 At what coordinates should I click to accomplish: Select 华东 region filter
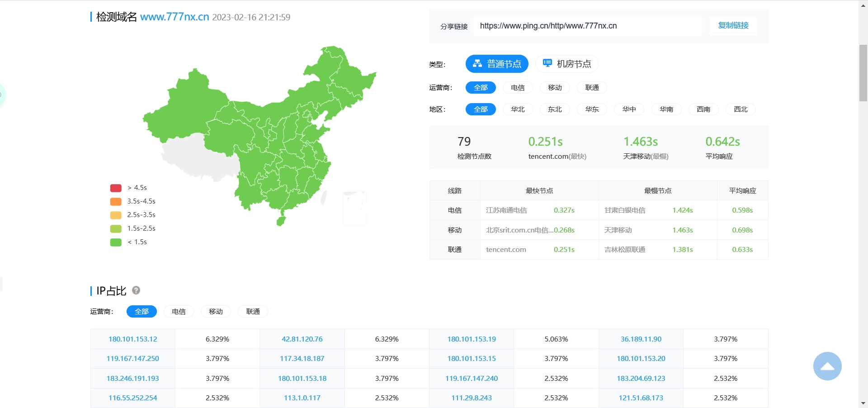click(x=592, y=109)
